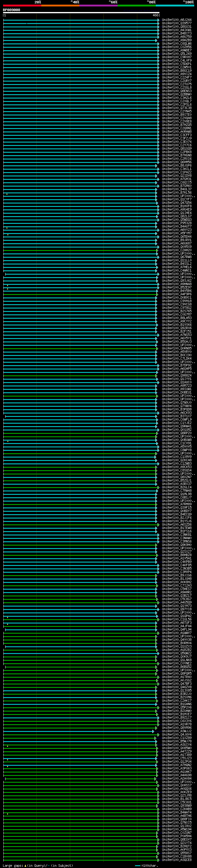Viewport: 197px width, 868px height.
Task: Select the UniRef100_A9M723 label
Action: [177, 386]
